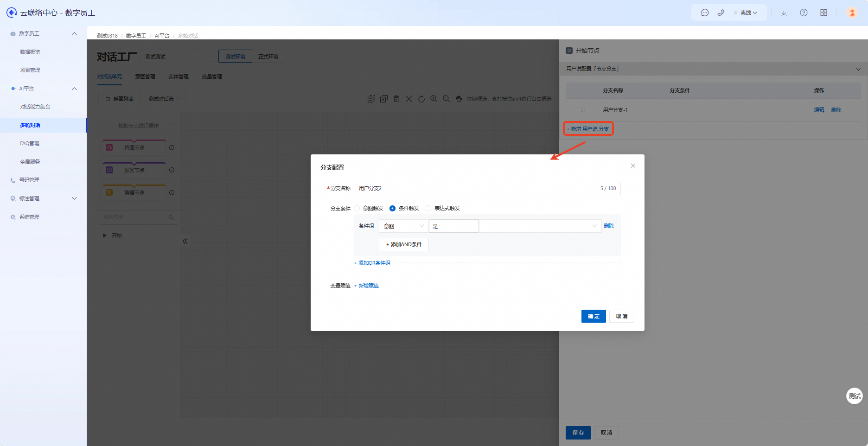
Task: Collapse the 数字员工 sidebar section
Action: point(74,33)
